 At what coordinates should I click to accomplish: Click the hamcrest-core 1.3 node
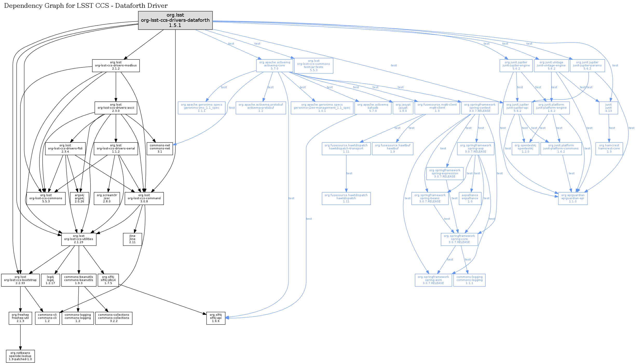(609, 149)
